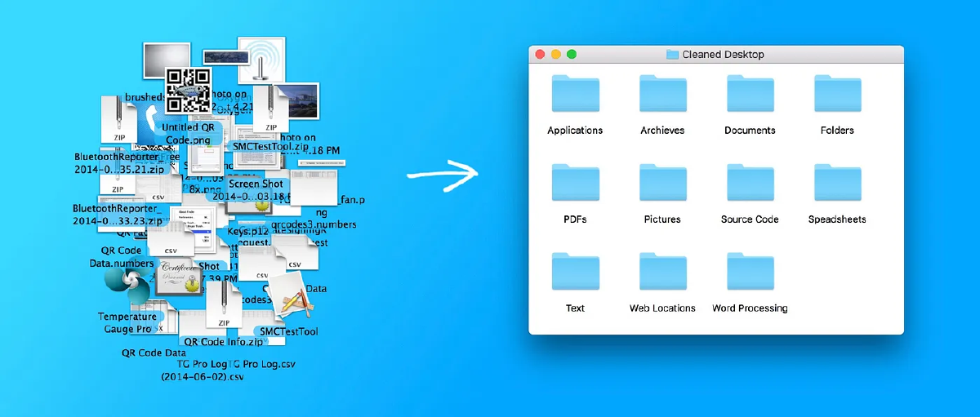Open the Pictures folder

662,182
